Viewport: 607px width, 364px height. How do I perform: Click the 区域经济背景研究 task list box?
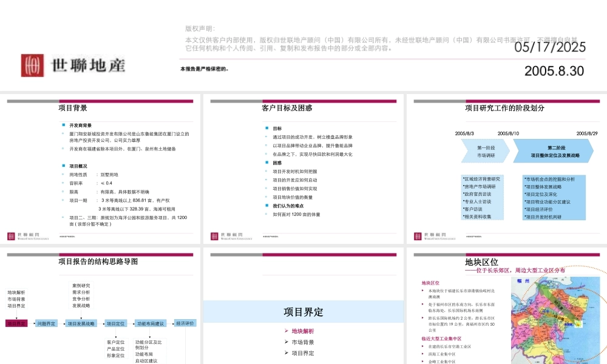coord(483,198)
